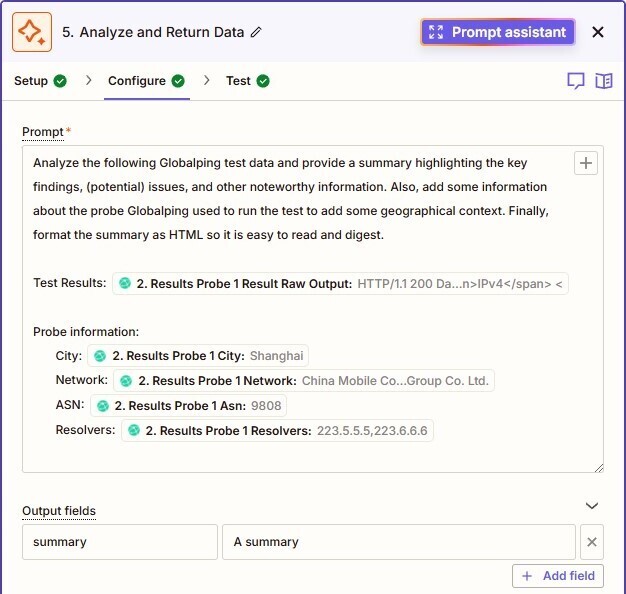Click the Configure green checkmark icon
Image resolution: width=626 pixels, height=594 pixels.
pyautogui.click(x=178, y=81)
